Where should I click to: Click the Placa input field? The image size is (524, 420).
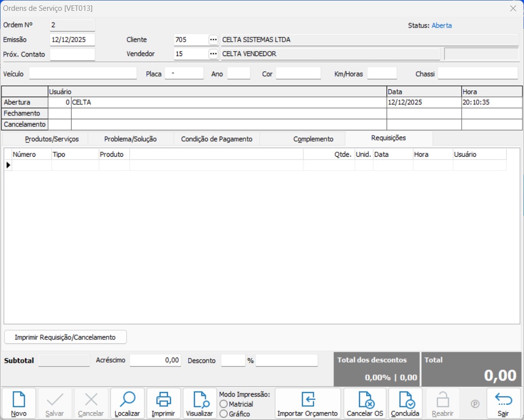pos(184,74)
